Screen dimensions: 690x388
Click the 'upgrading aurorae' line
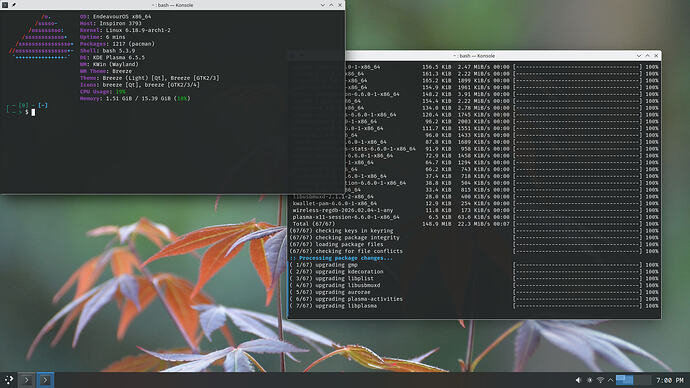330,292
